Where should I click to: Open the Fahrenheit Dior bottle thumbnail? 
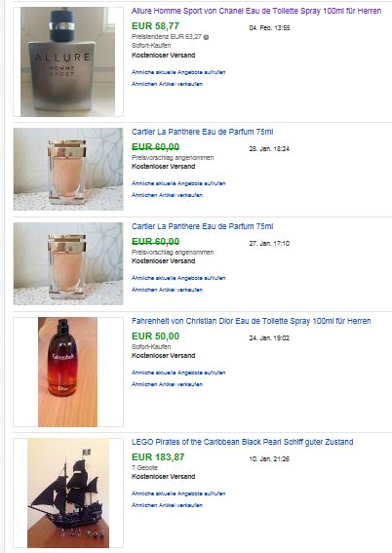click(x=67, y=372)
